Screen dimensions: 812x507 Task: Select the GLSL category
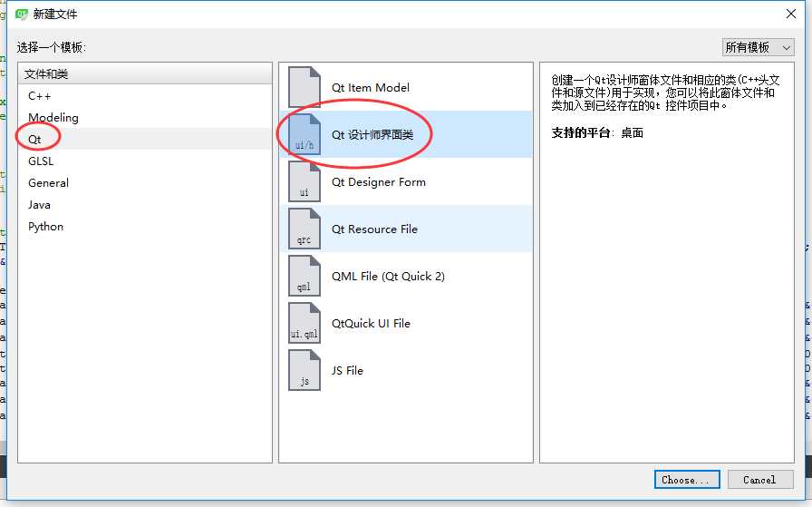tap(144, 161)
